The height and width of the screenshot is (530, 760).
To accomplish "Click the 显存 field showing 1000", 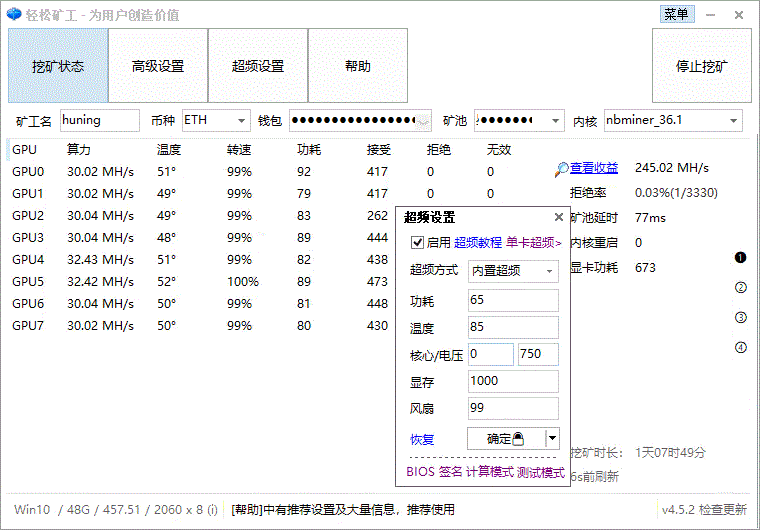I will (x=513, y=382).
